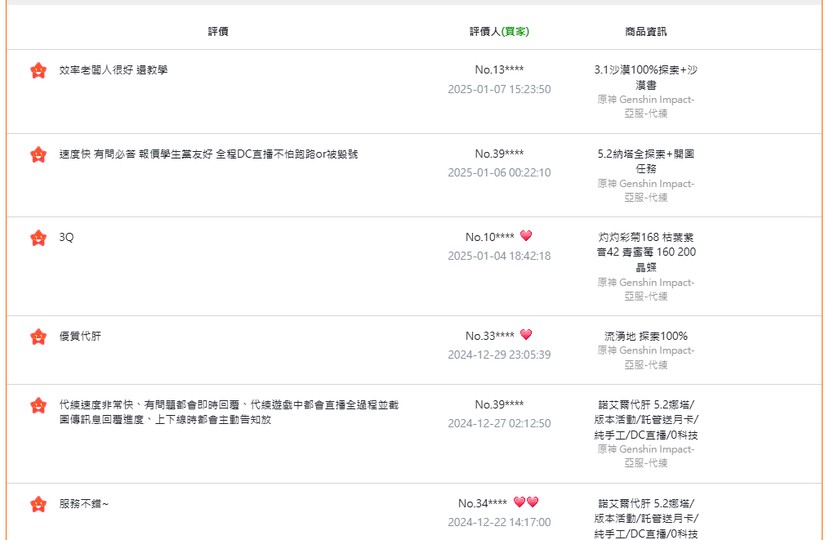
Task: Click the 商品資訊 column header
Action: (x=646, y=31)
